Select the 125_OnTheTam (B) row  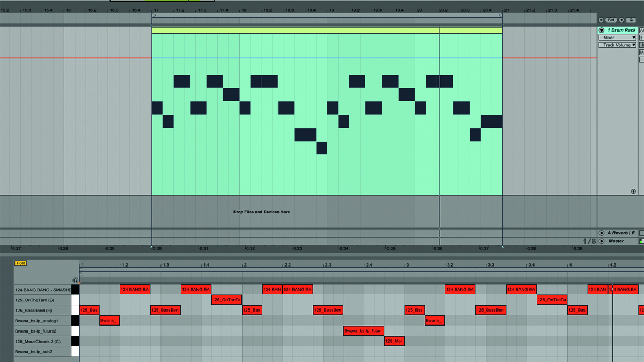(43, 300)
